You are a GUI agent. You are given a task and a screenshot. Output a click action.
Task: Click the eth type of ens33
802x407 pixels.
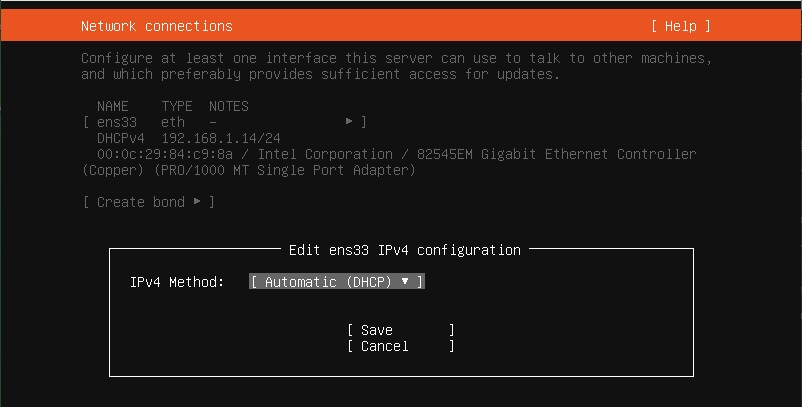pos(173,122)
